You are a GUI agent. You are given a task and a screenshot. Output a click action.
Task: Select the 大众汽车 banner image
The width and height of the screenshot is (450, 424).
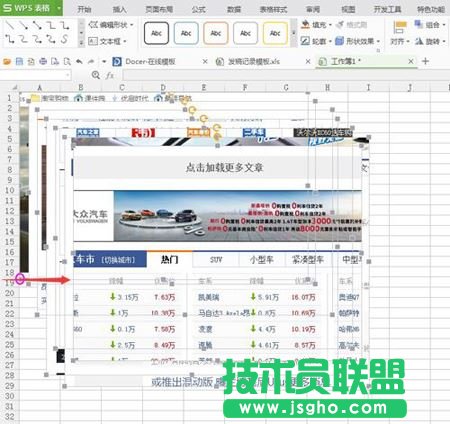click(217, 216)
